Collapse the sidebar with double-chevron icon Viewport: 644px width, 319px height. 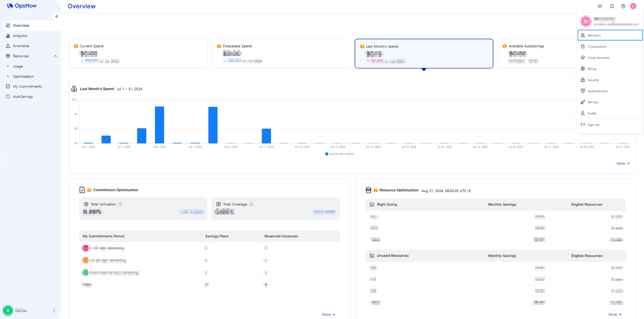coord(56,16)
